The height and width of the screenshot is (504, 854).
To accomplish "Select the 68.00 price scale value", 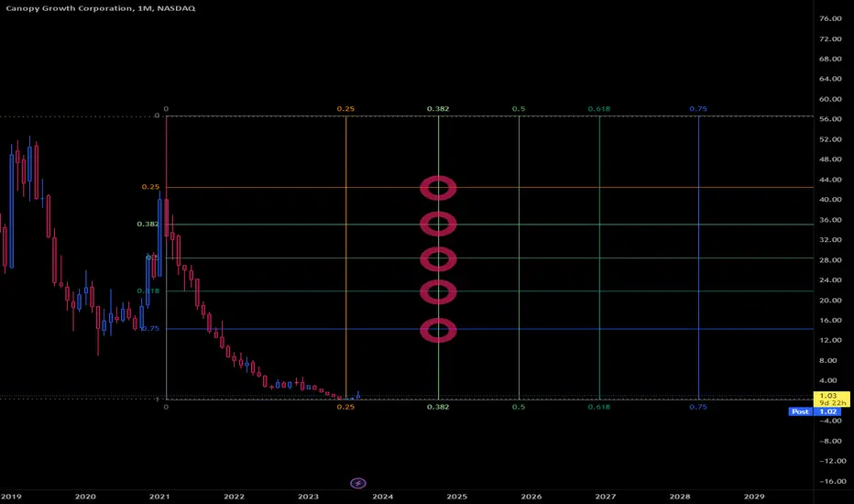I will coord(830,59).
